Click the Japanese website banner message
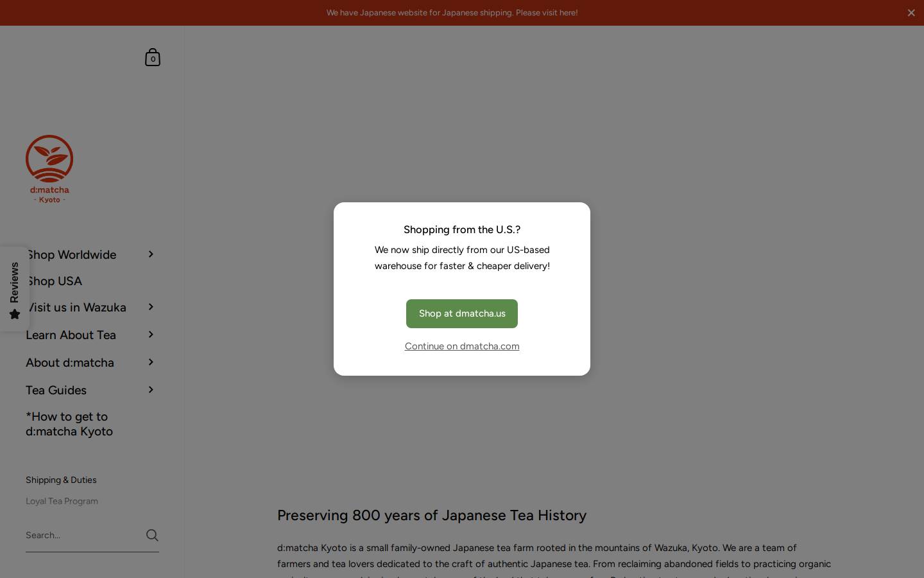 [452, 13]
